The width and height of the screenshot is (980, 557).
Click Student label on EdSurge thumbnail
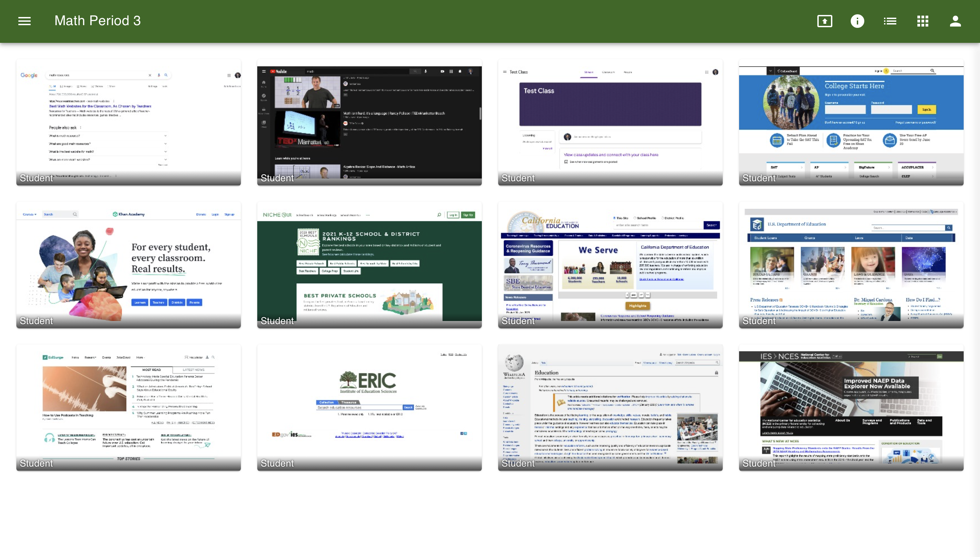tap(36, 463)
